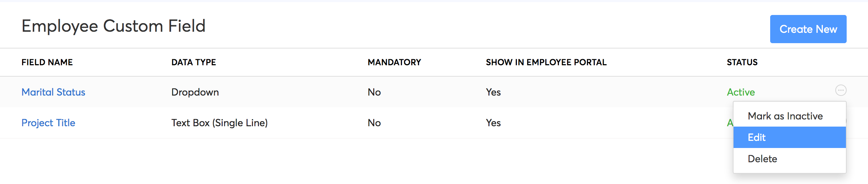Click the STATUS column header
The image size is (868, 184).
742,62
